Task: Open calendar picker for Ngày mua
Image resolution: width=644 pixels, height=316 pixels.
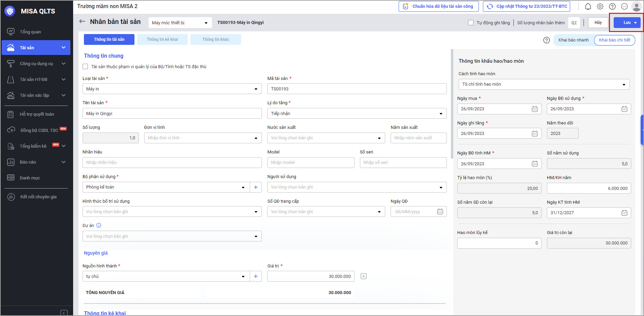Action: [x=535, y=109]
